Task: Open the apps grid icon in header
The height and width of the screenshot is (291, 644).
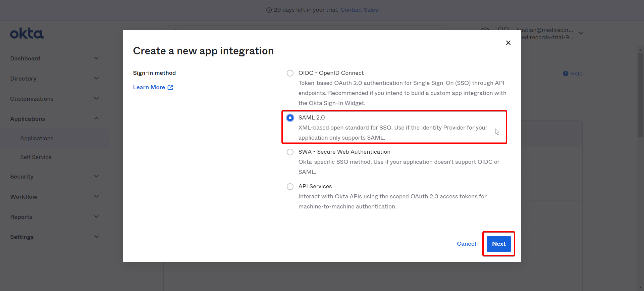Action: (503, 29)
